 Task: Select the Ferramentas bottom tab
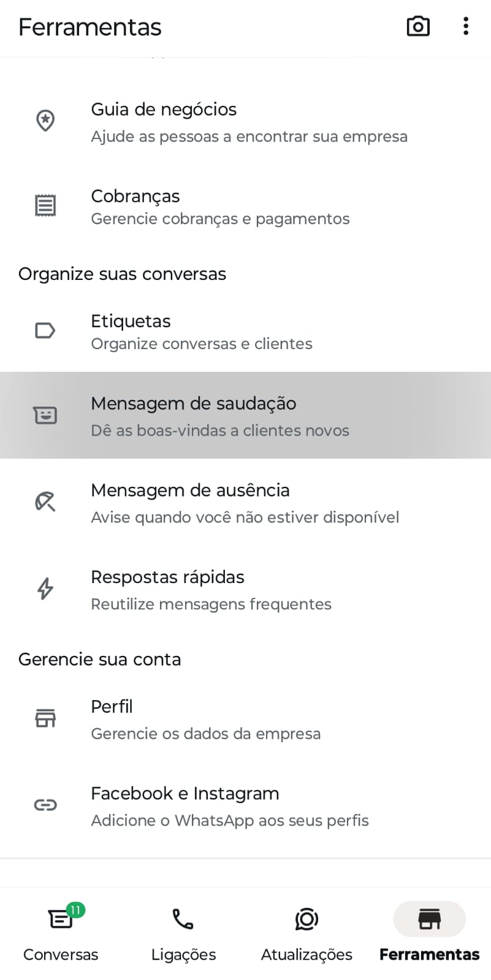(429, 932)
